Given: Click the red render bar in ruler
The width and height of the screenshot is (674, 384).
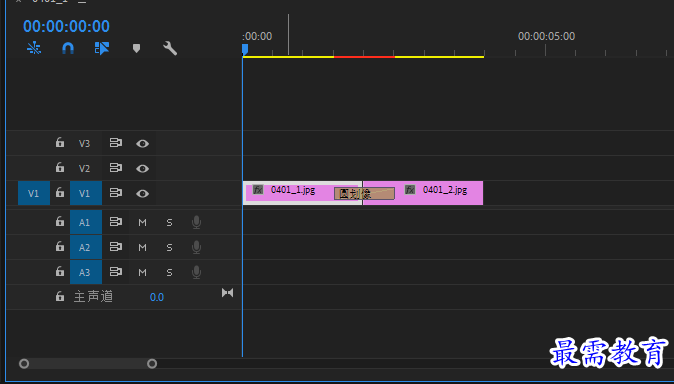Looking at the screenshot, I should [364, 57].
